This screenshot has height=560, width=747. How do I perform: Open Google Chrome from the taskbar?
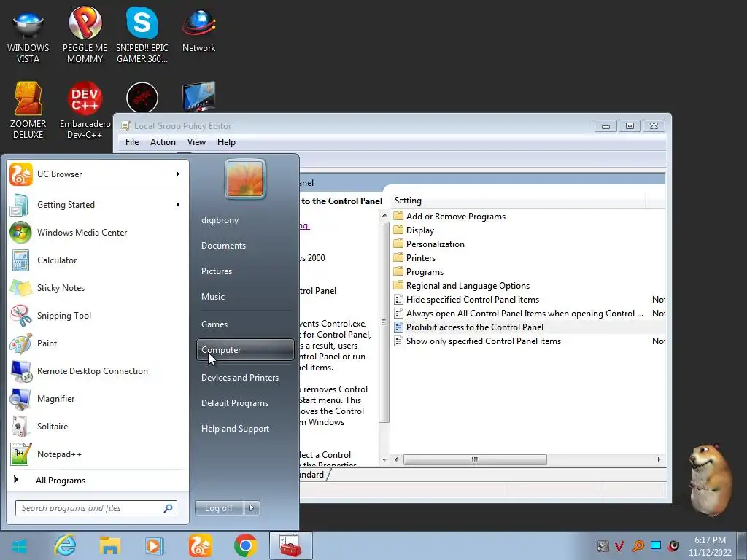pos(245,545)
